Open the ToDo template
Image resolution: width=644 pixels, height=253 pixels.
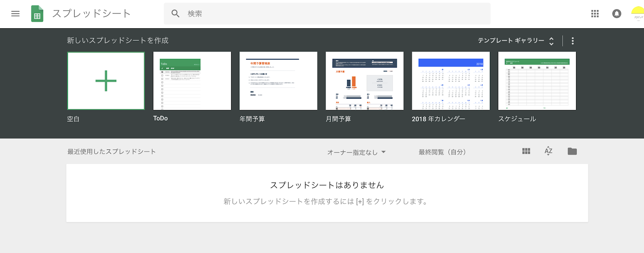[x=192, y=81]
